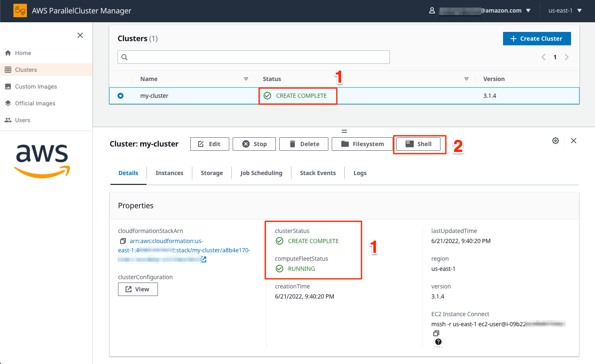Switch to the Details tab
This screenshot has height=364, width=595.
(128, 173)
